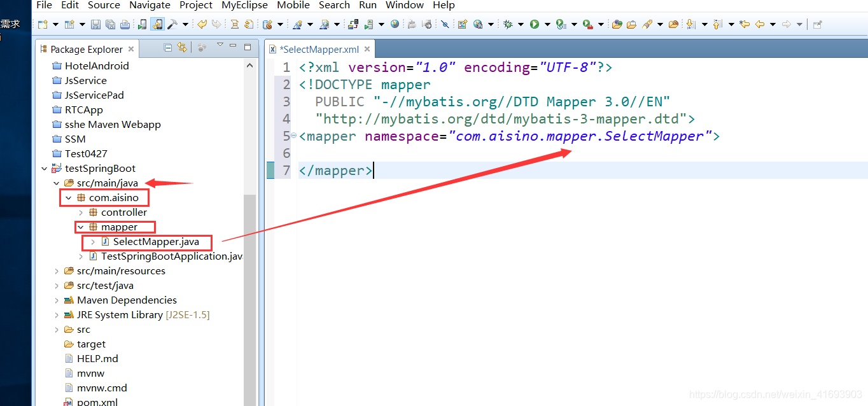Expand src/main/resources folder
This screenshot has width=868, height=406.
click(56, 271)
